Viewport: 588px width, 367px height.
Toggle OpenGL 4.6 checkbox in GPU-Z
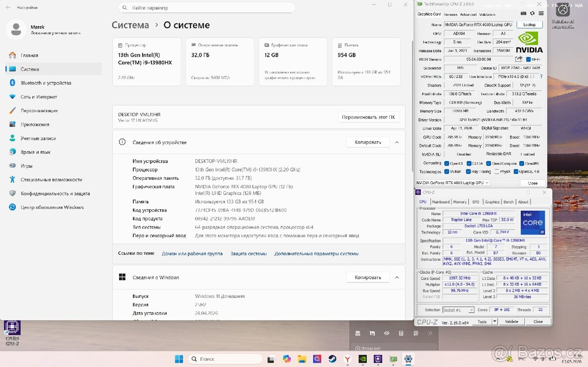[516, 171]
